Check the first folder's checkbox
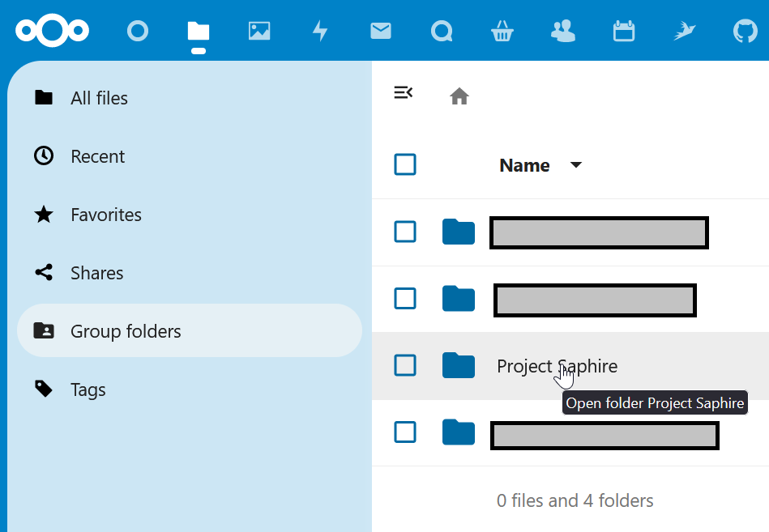The height and width of the screenshot is (532, 769). pos(405,232)
